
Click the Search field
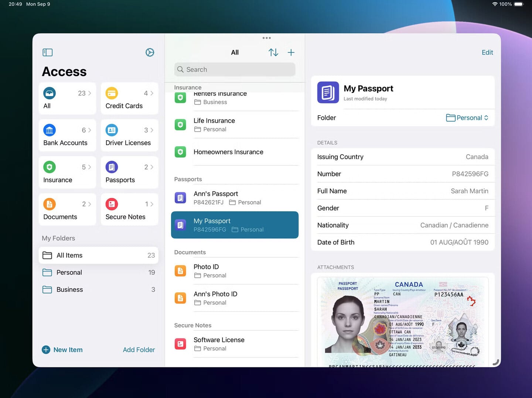[x=234, y=69]
